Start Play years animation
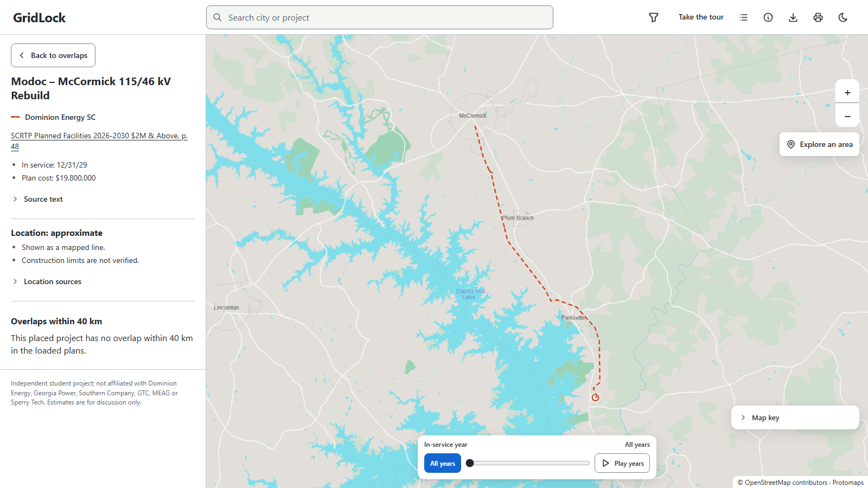 (x=622, y=463)
